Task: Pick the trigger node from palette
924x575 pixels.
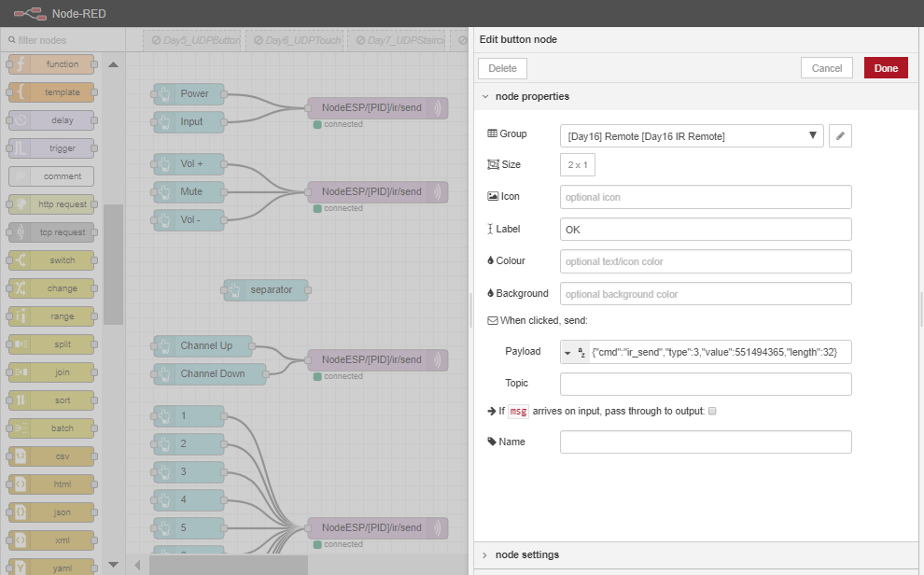Action: click(51, 148)
